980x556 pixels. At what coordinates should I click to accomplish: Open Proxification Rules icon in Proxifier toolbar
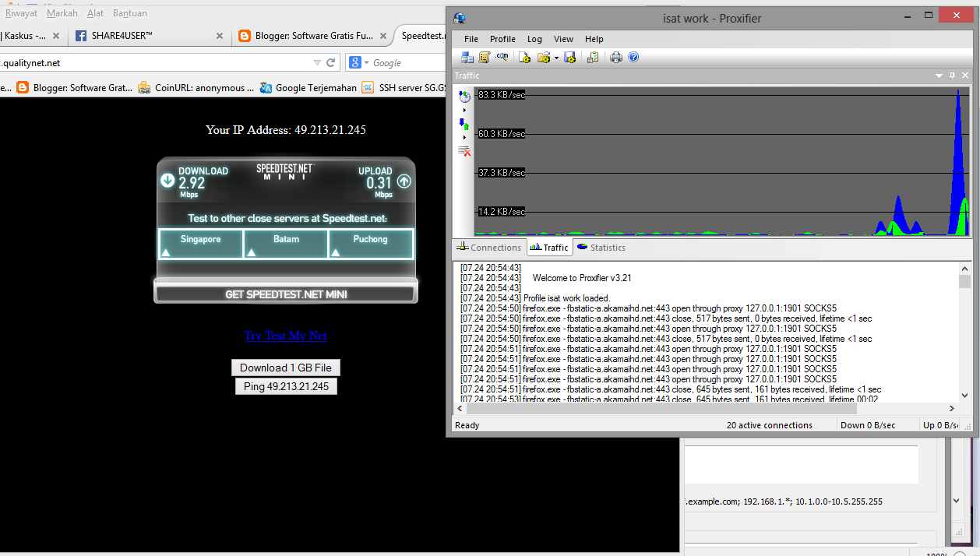(484, 58)
